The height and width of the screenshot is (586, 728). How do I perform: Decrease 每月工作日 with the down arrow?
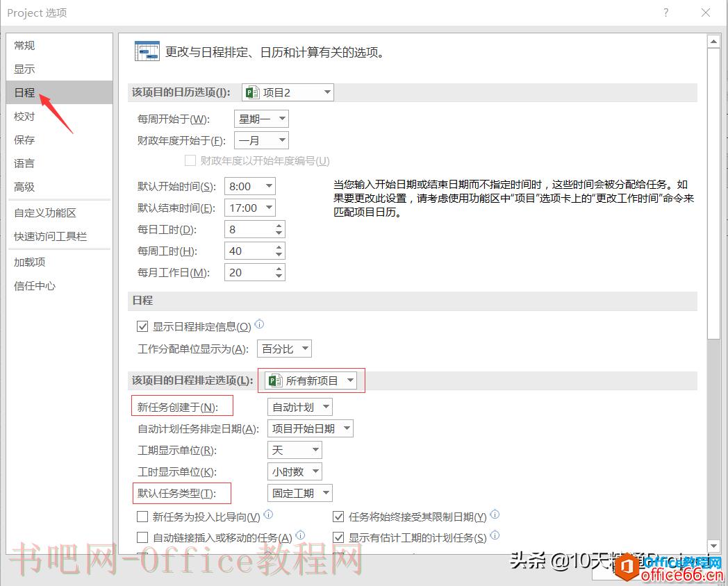279,276
